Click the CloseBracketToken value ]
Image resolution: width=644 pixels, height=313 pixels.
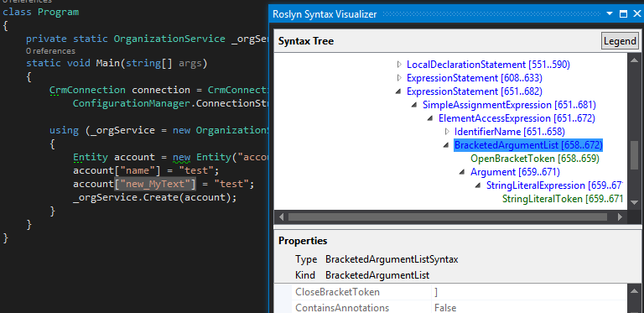(x=437, y=292)
